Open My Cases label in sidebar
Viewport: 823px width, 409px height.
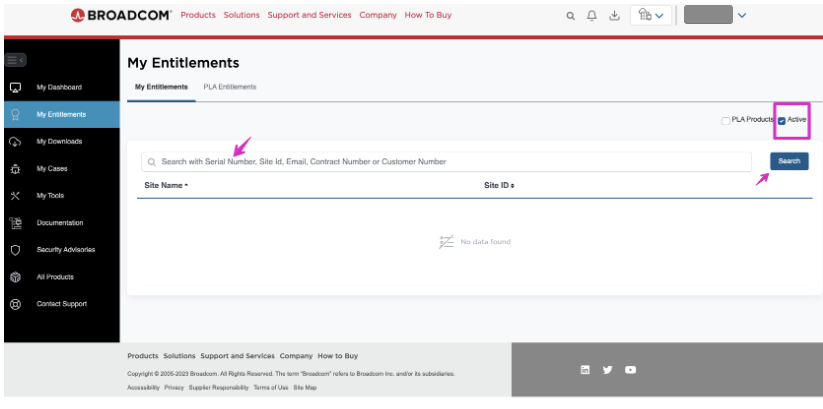click(52, 169)
